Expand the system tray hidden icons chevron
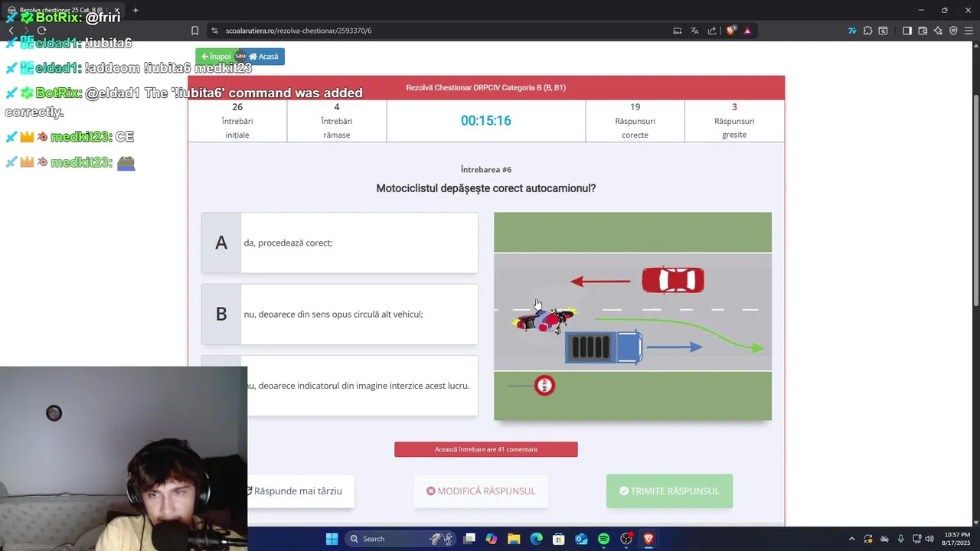The image size is (980, 551). (x=851, y=539)
